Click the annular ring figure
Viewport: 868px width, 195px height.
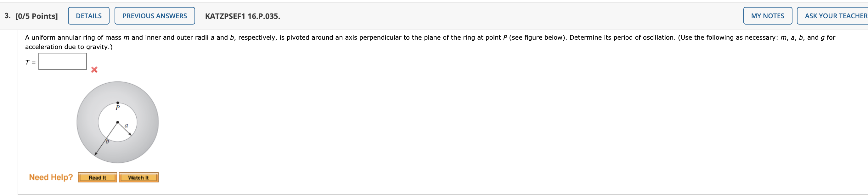tap(118, 122)
